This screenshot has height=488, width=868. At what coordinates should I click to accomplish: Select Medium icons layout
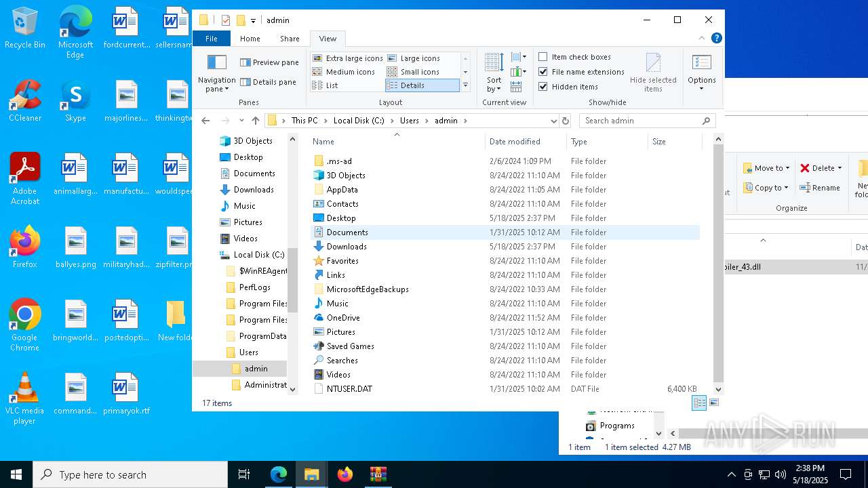pos(344,72)
